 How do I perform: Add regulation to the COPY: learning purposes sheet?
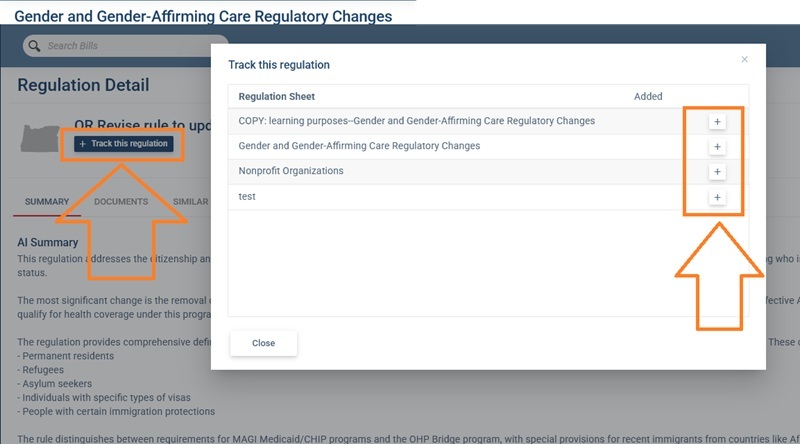click(x=717, y=121)
